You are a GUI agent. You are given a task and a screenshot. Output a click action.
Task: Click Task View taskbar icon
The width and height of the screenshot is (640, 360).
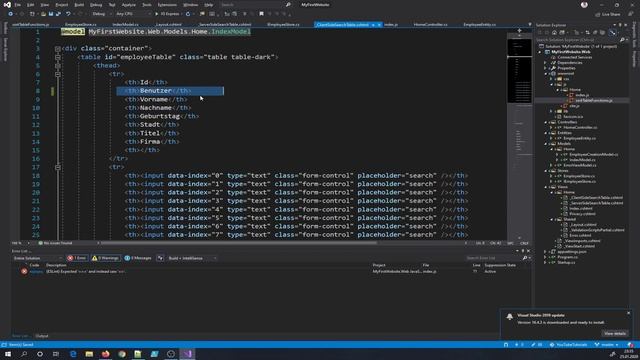click(56, 354)
